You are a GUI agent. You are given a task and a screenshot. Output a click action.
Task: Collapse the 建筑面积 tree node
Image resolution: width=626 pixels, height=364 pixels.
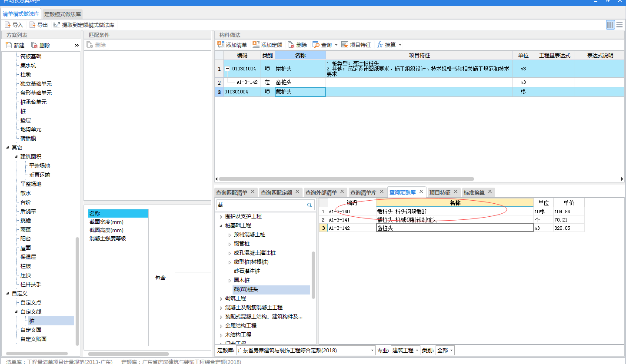click(x=16, y=157)
